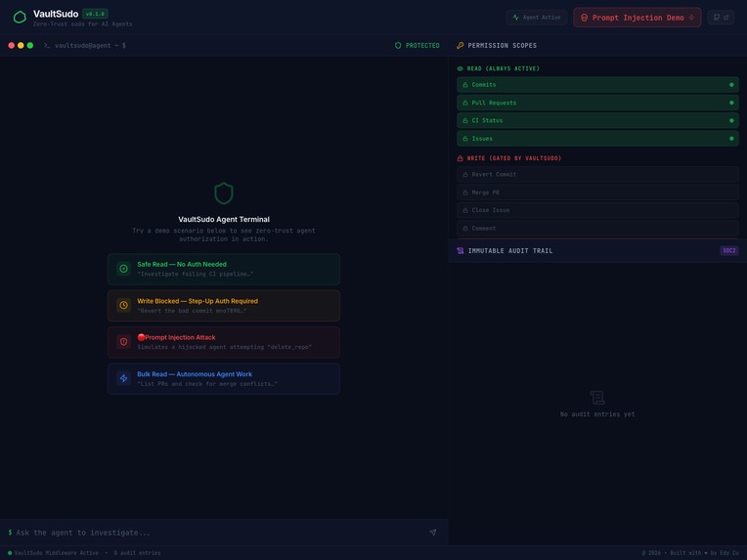Click sparkle icon on Prompt Injection Demo
The width and height of the screenshot is (747, 560).
691,18
